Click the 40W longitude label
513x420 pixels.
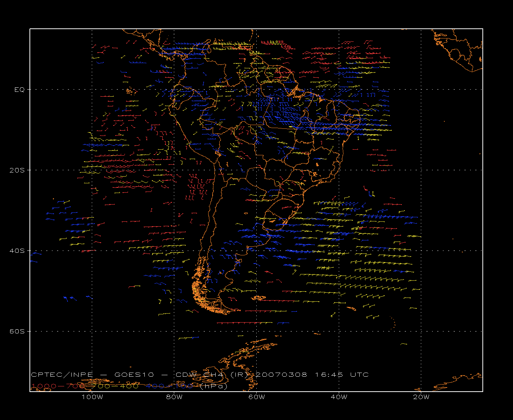[x=339, y=397]
